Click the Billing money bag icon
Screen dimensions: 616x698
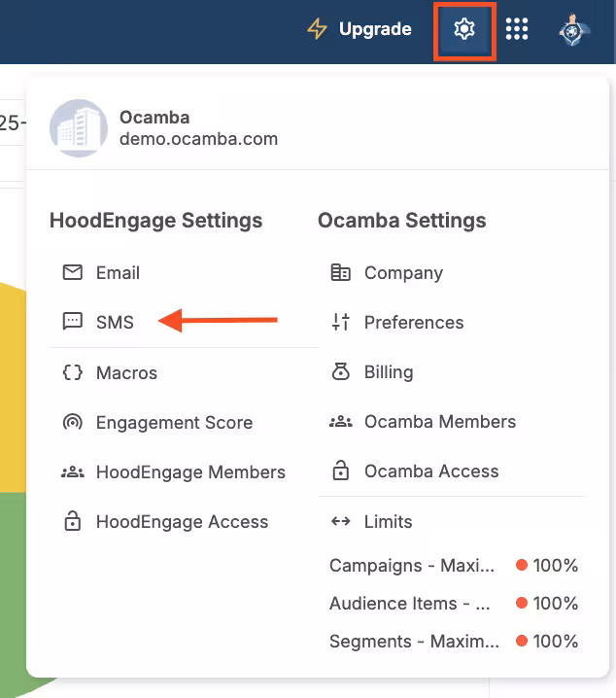340,372
